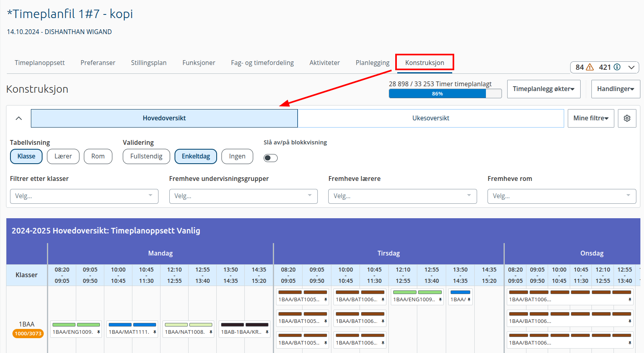Expand the Handlinger menu button

pyautogui.click(x=616, y=89)
